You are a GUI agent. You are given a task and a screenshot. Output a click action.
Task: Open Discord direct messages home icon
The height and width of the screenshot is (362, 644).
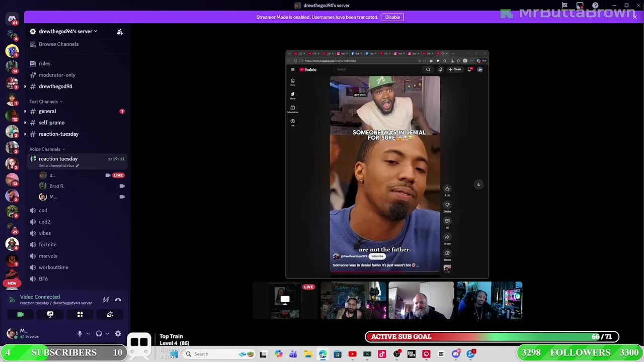pos(12,19)
